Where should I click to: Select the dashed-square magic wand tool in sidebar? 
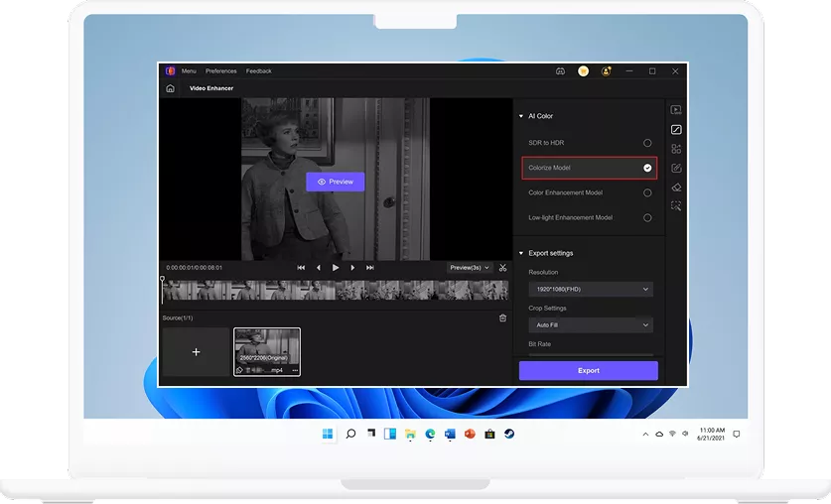676,206
